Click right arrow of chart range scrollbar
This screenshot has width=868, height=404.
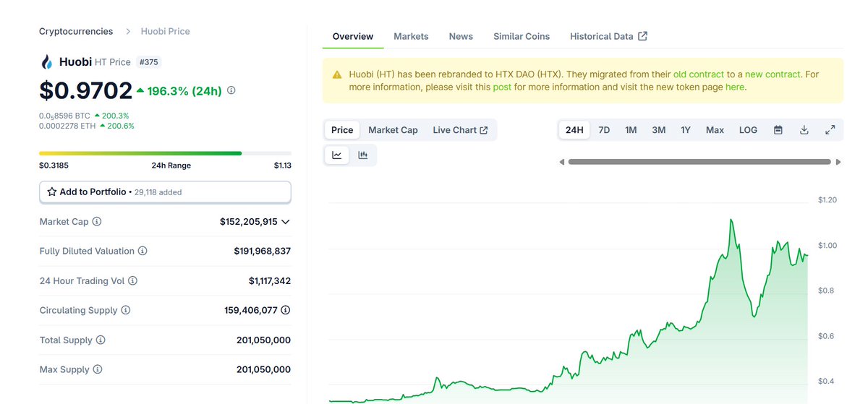click(838, 162)
